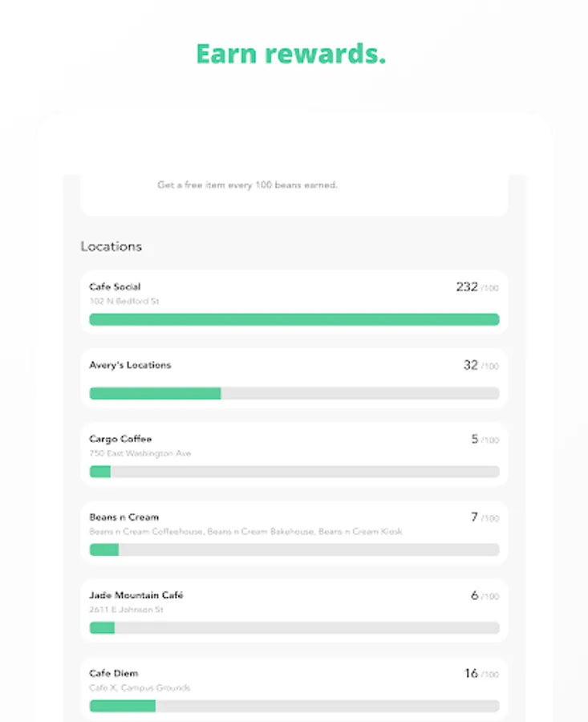Click the 16 bean count

pyautogui.click(x=471, y=673)
